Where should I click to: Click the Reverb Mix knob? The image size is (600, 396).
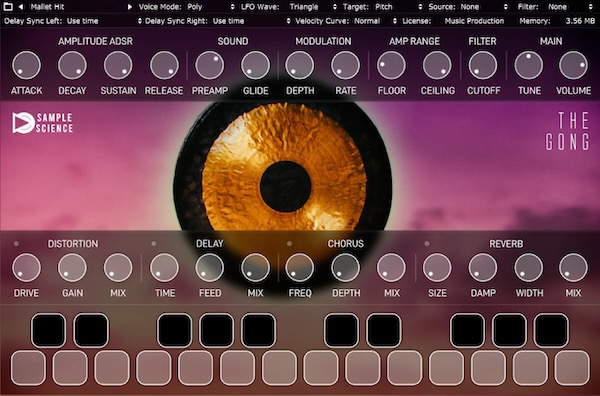[x=574, y=268]
